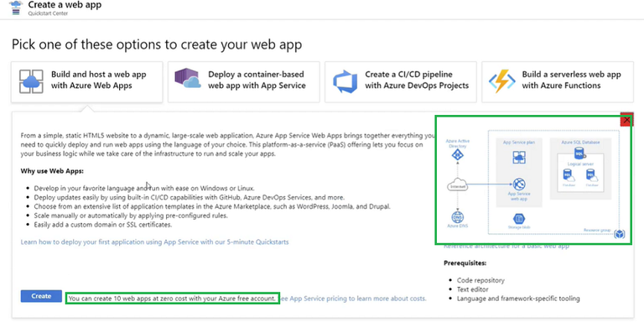Select Build a serverless web app option
Screen dimensions: 644x322
558,82
